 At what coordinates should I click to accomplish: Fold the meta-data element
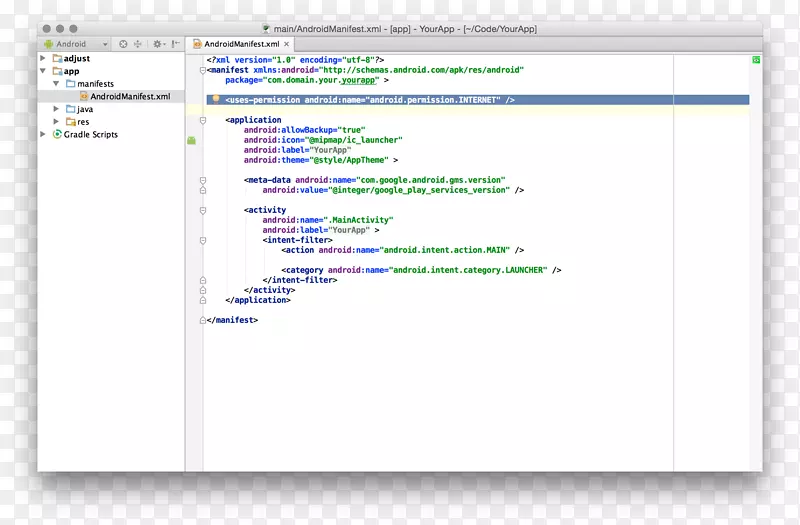pos(203,180)
